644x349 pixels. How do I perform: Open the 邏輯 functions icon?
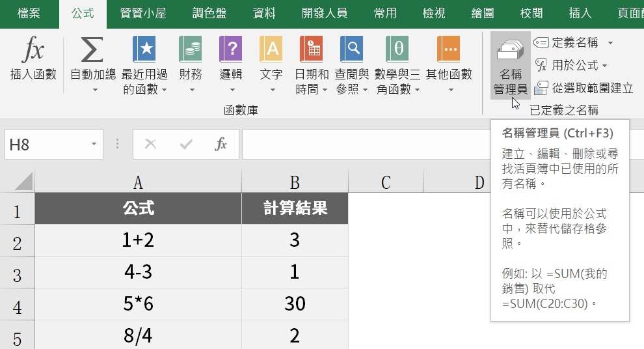point(231,49)
